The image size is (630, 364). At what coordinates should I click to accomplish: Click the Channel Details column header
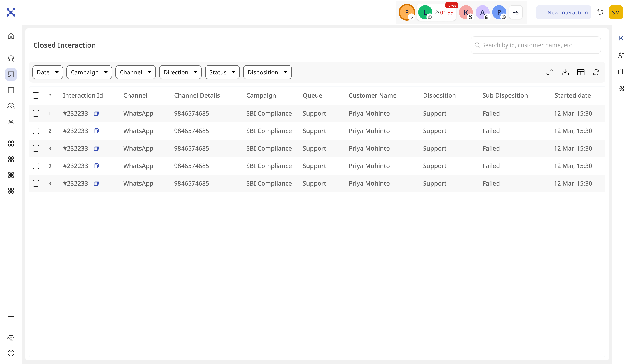197,95
